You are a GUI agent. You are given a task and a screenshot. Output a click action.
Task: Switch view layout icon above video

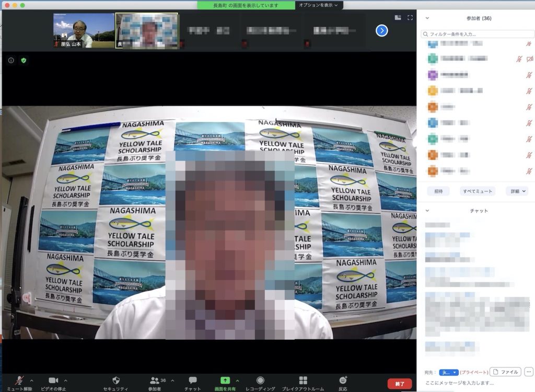click(398, 17)
